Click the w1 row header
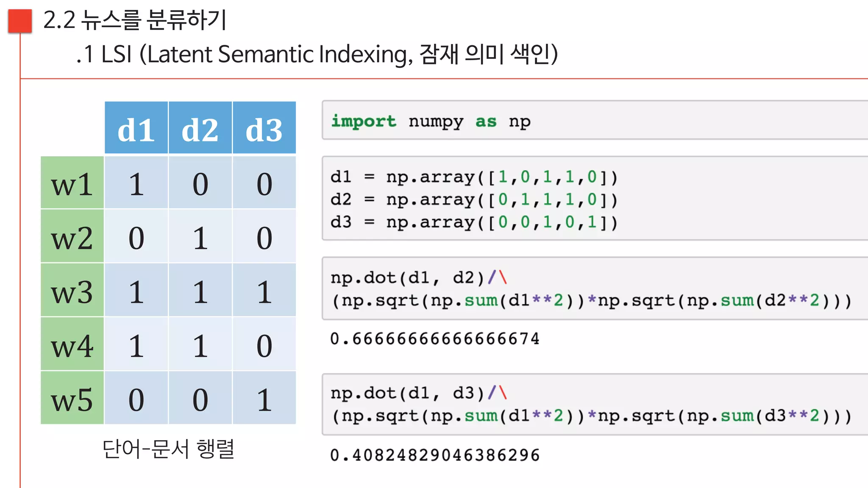Screen dimensions: 868x488 72,183
